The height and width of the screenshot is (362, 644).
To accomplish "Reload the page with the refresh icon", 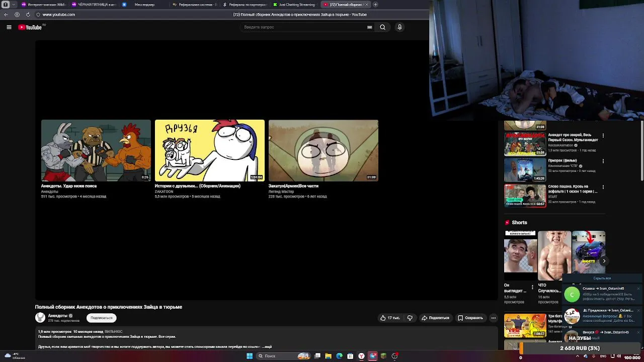I will click(28, 15).
